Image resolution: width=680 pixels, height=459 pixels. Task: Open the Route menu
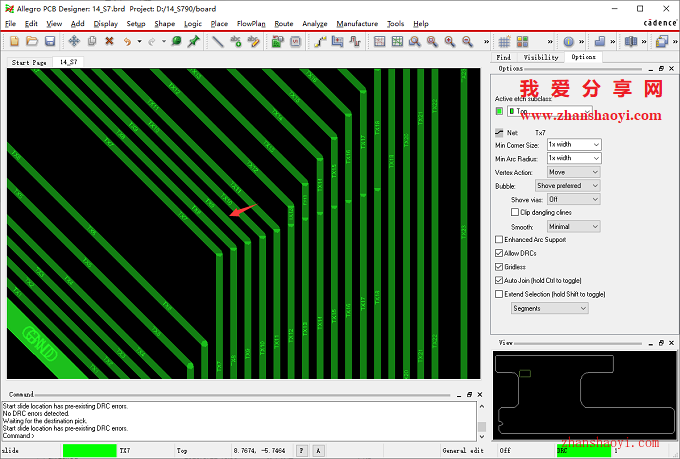tap(284, 24)
